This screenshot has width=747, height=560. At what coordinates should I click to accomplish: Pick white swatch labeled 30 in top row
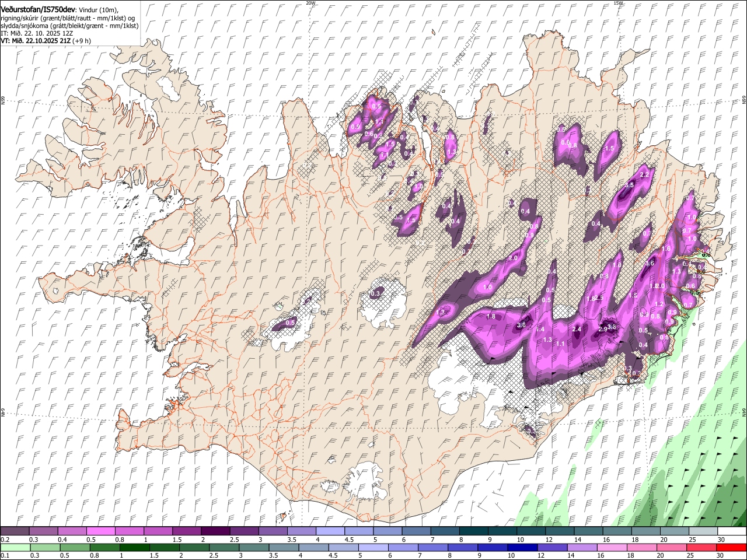point(732,531)
